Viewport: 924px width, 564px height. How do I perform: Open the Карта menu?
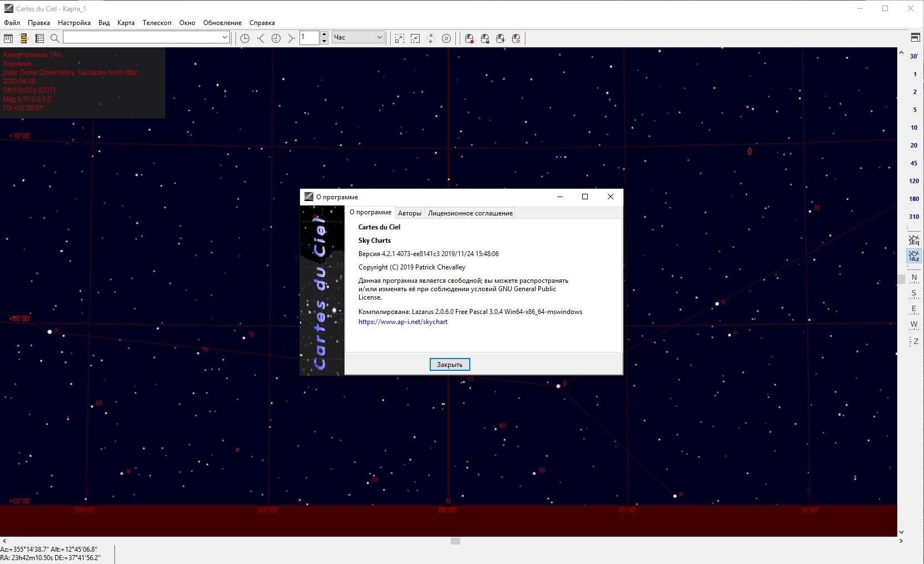[x=126, y=23]
